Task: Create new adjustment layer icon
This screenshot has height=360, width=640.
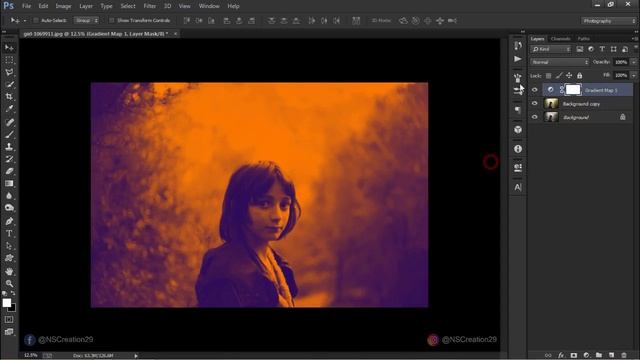Action: tap(586, 355)
